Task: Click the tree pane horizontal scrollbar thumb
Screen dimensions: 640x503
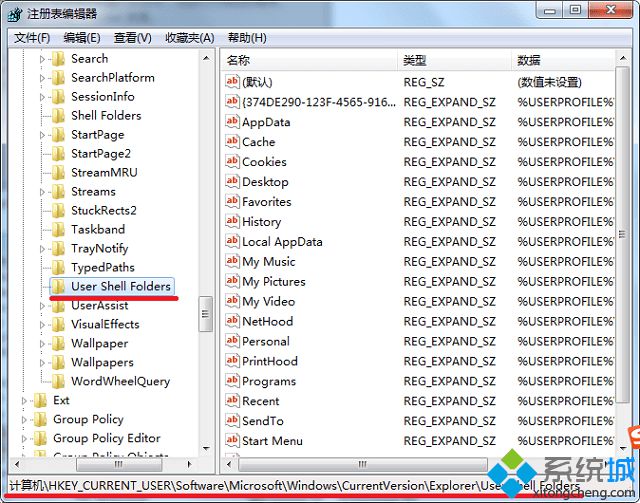Action: [x=119, y=464]
